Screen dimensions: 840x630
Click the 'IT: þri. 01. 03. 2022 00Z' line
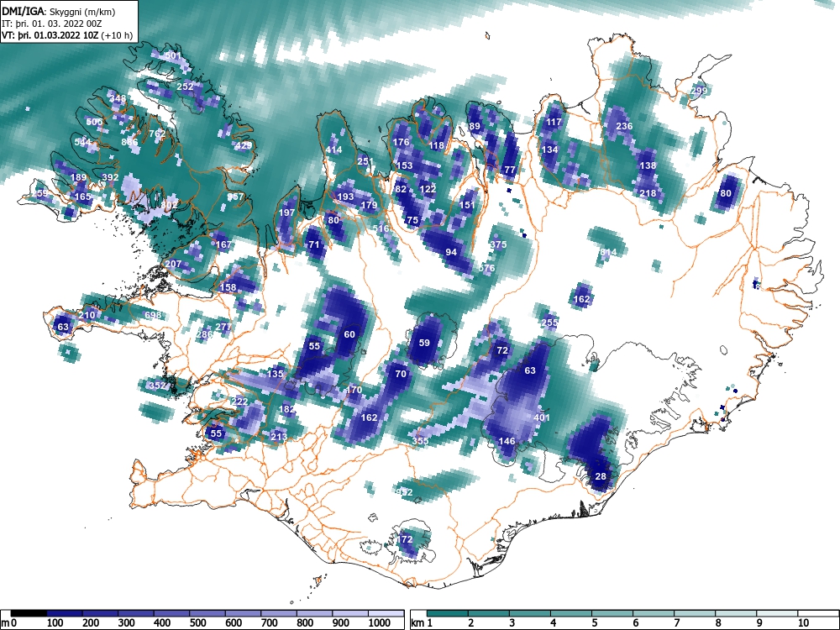tap(51, 24)
